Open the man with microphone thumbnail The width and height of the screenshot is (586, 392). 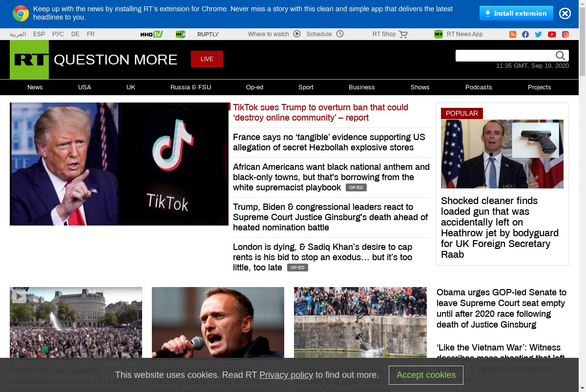tap(218, 323)
